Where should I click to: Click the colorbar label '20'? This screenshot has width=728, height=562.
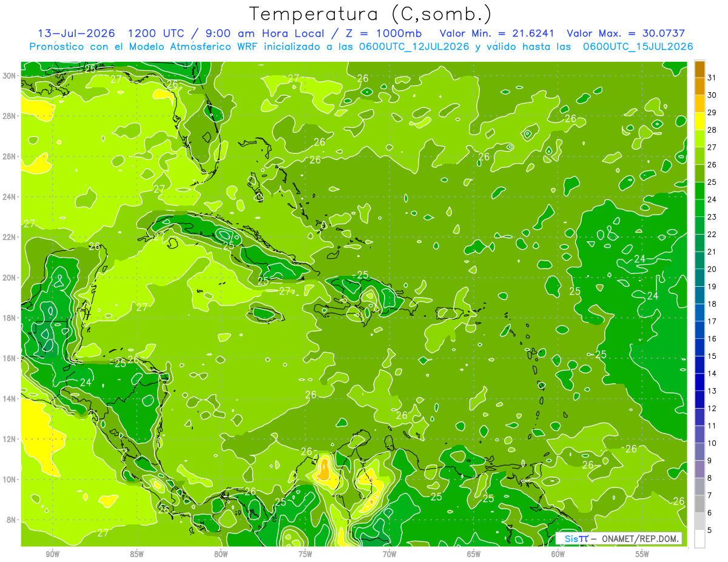(x=712, y=269)
